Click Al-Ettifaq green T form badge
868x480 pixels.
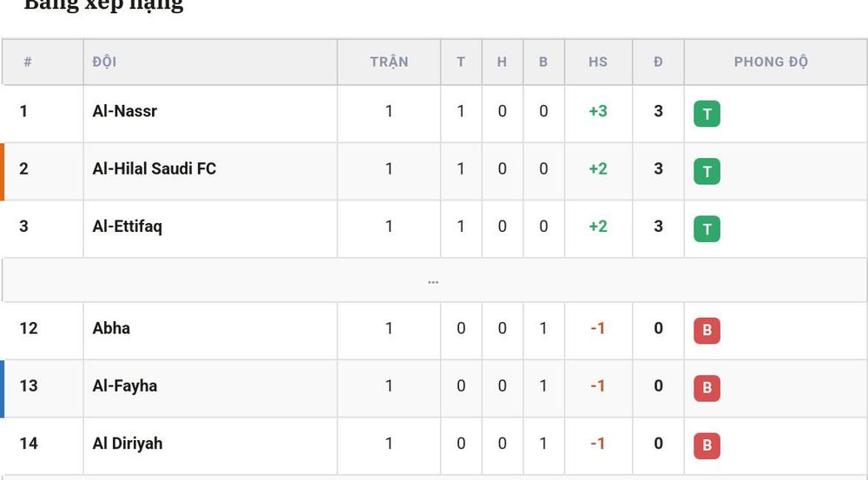(x=707, y=229)
